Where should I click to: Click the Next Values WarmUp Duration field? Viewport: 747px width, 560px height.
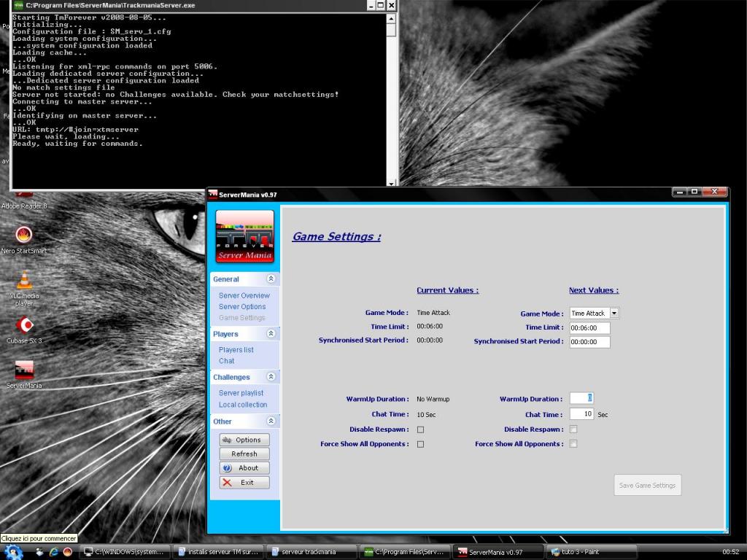[x=581, y=398]
